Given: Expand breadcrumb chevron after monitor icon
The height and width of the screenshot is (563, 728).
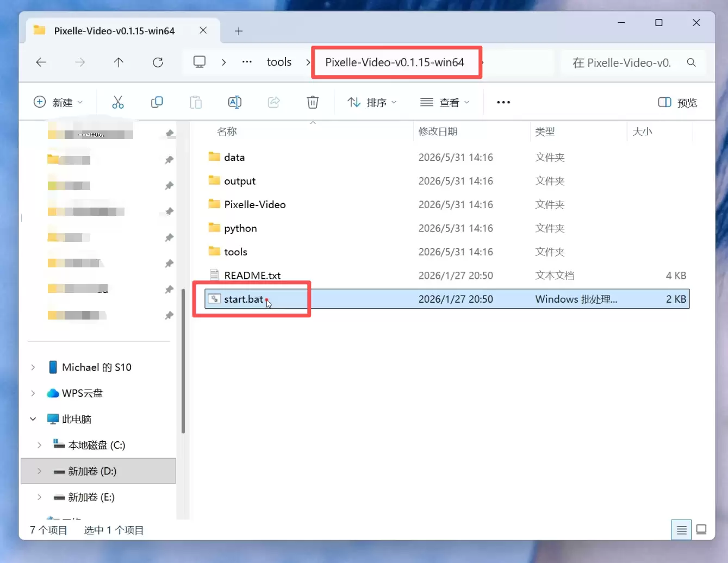Looking at the screenshot, I should tap(224, 62).
